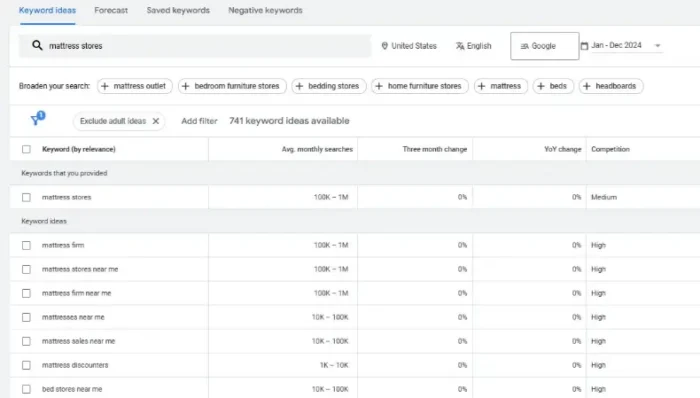The height and width of the screenshot is (398, 700).
Task: Sort by Avg. monthly searches column
Action: [317, 149]
